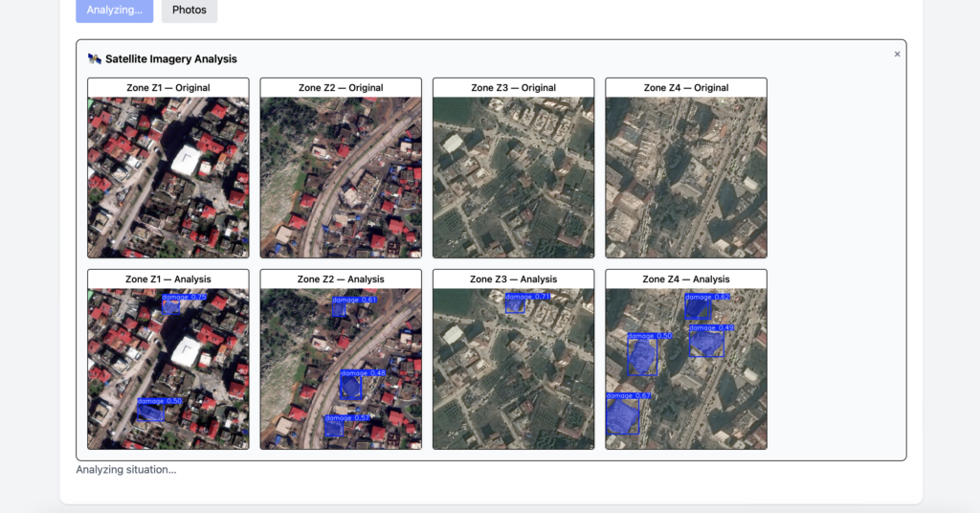Click the satellite icon beside the panel title
Image resolution: width=980 pixels, height=513 pixels.
click(95, 59)
